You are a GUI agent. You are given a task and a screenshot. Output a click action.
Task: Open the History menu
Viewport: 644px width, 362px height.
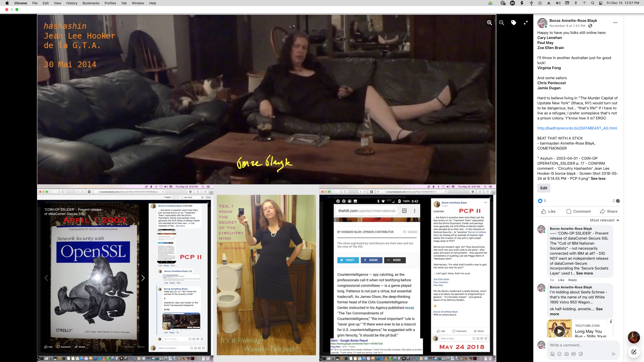[72, 3]
